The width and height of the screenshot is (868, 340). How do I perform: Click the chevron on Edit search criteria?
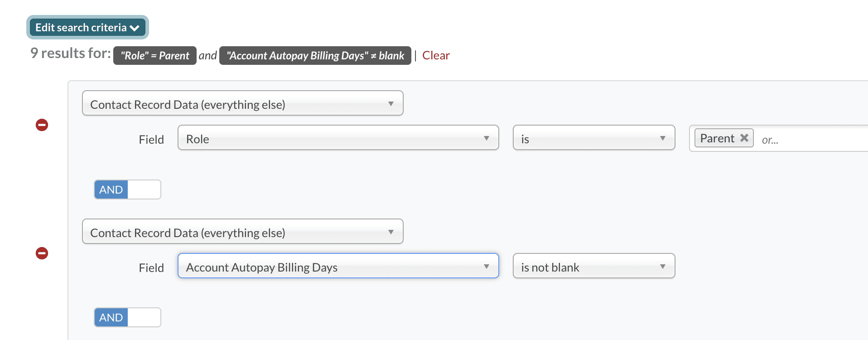[135, 28]
